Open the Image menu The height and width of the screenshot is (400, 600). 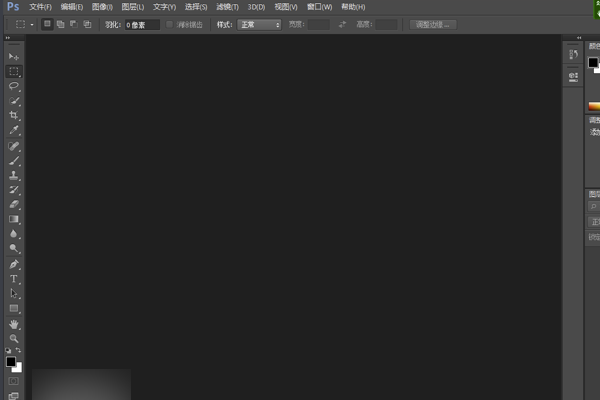(x=102, y=7)
